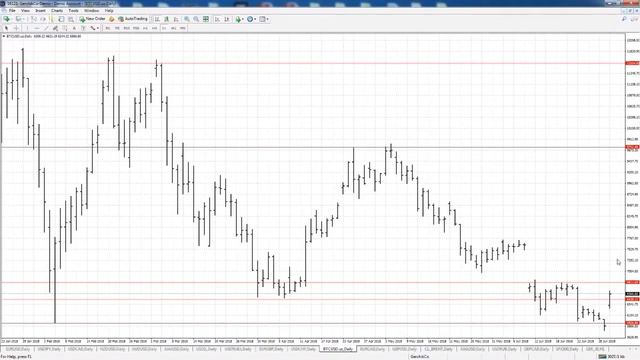The image size is (640, 360).
Task: Switch to the CL_BRENT,Daily chart tab
Action: point(438,349)
